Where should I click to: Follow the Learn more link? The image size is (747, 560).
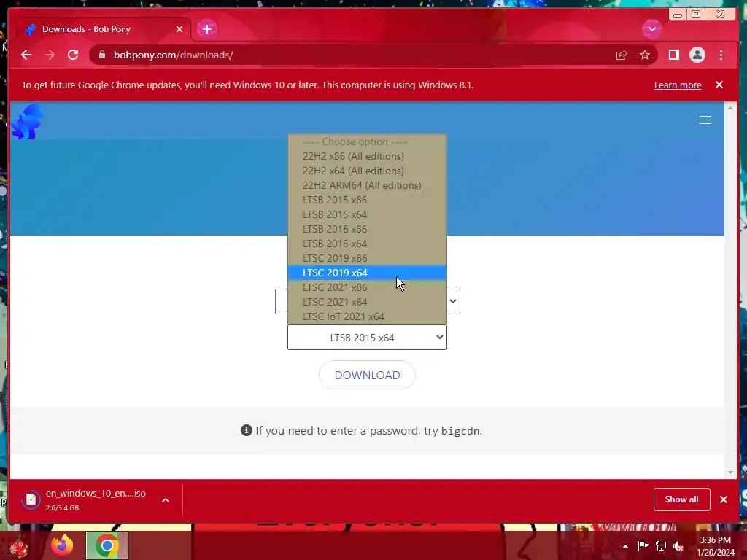click(x=678, y=85)
